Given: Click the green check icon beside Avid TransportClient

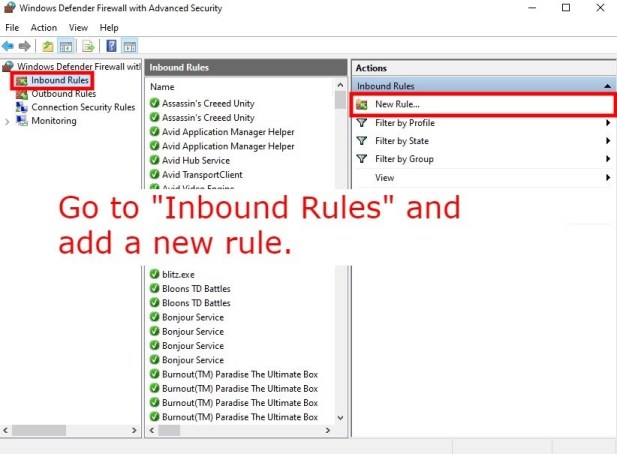Looking at the screenshot, I should click(155, 174).
